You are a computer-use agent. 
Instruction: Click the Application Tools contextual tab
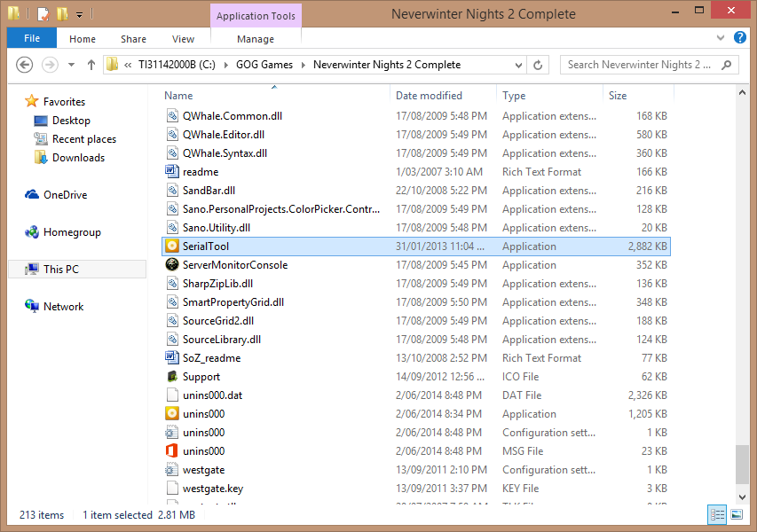pos(256,16)
